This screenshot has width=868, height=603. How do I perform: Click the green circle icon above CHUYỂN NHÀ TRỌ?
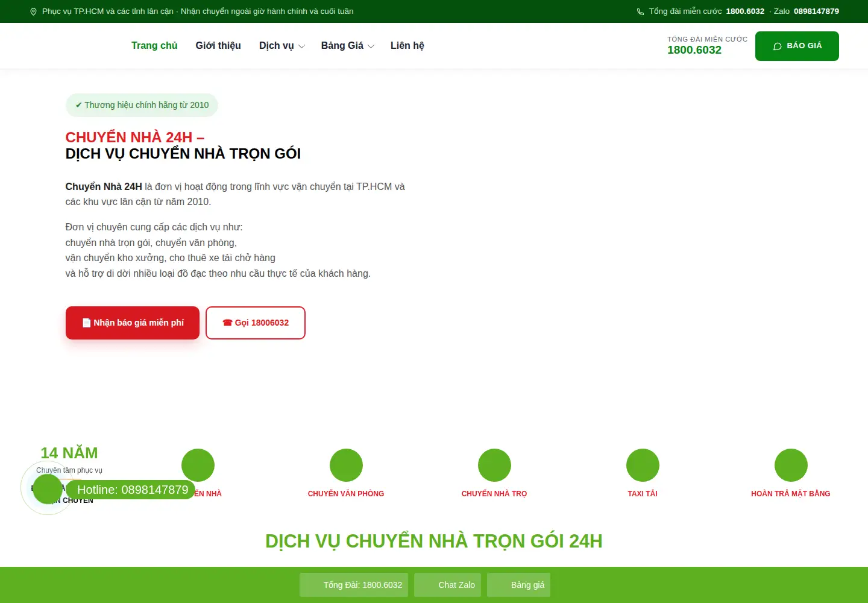pos(494,466)
